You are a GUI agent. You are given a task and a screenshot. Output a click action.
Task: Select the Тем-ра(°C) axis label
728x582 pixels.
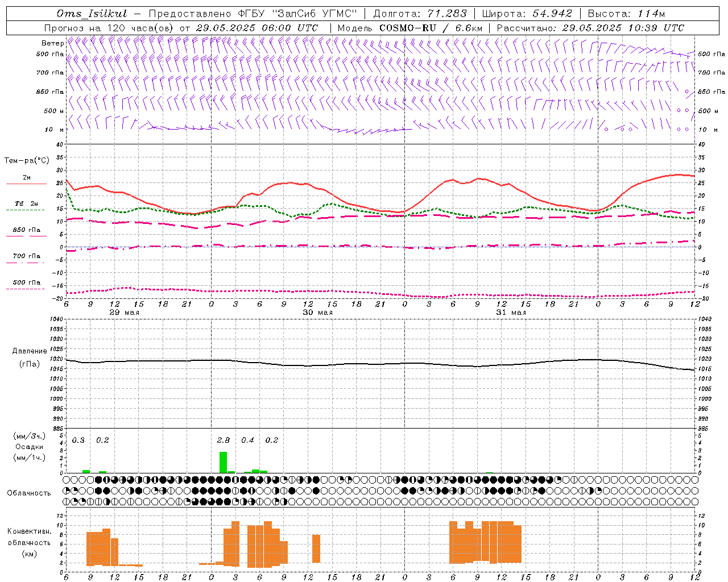click(x=27, y=161)
